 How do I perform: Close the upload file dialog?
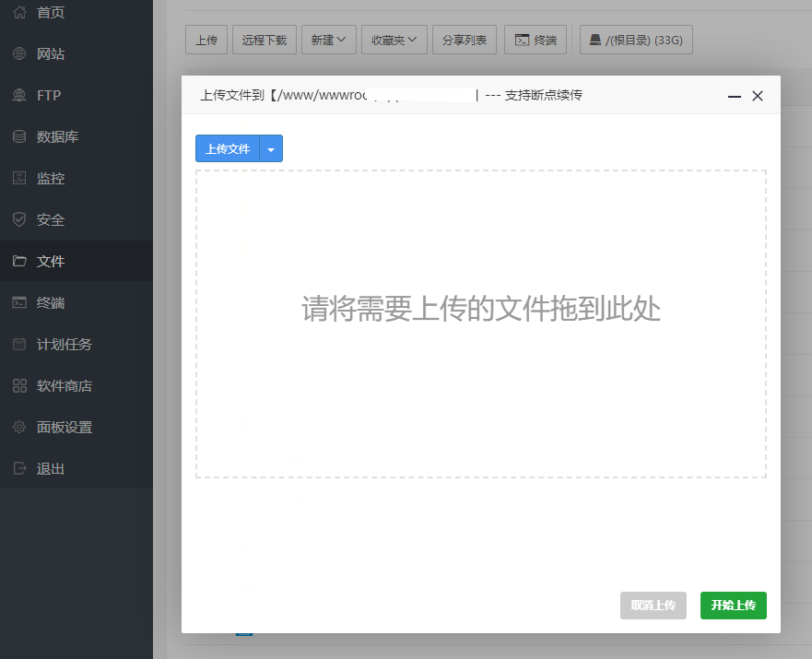pos(758,96)
